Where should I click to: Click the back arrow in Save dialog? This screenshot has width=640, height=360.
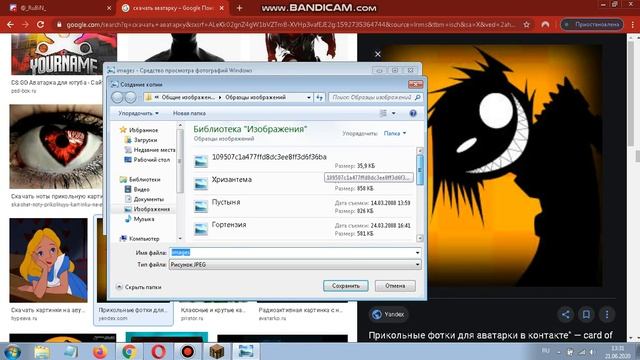click(x=117, y=98)
